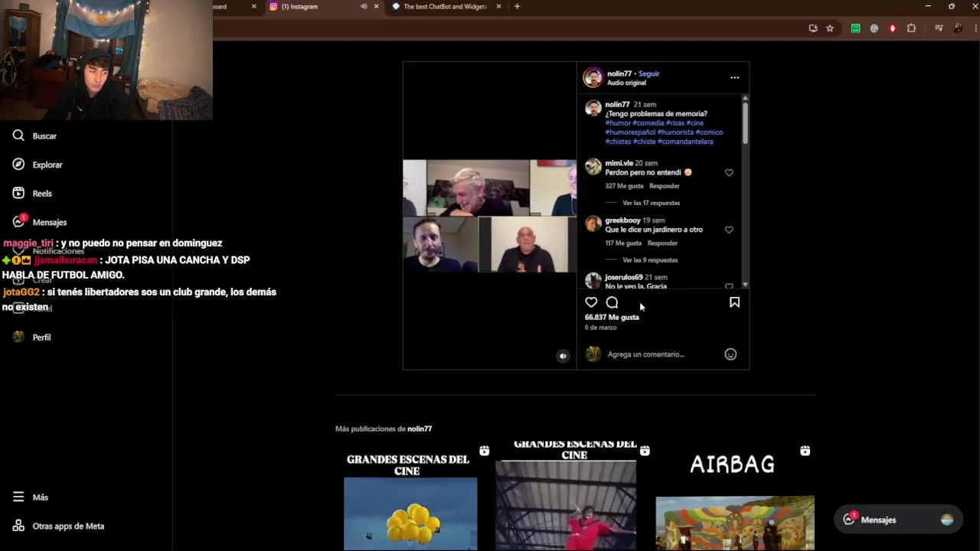Toggle the video mute speaker button
Screen dimensions: 980x551
pos(563,356)
